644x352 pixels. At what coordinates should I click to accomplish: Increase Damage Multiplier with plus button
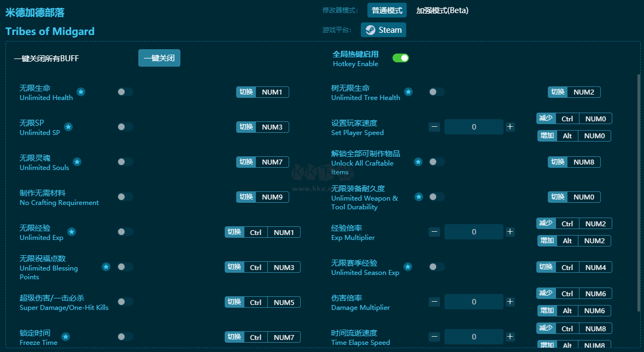[x=510, y=302]
